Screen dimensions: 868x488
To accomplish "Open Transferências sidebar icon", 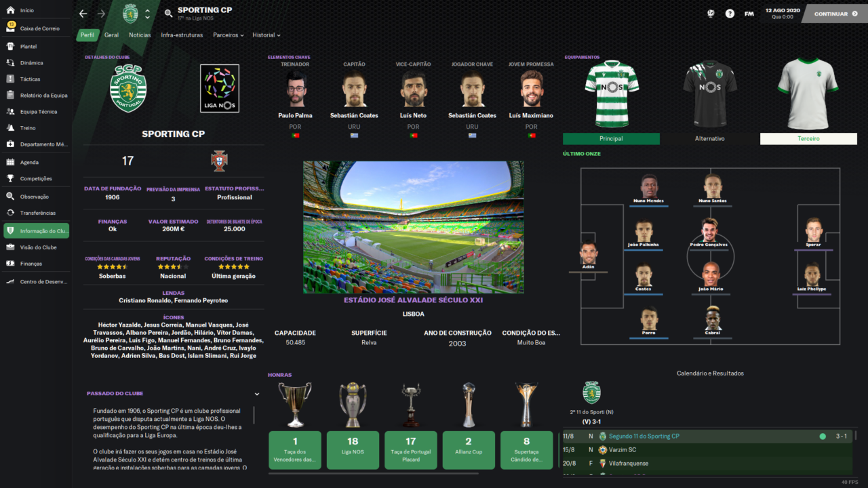I will [10, 213].
